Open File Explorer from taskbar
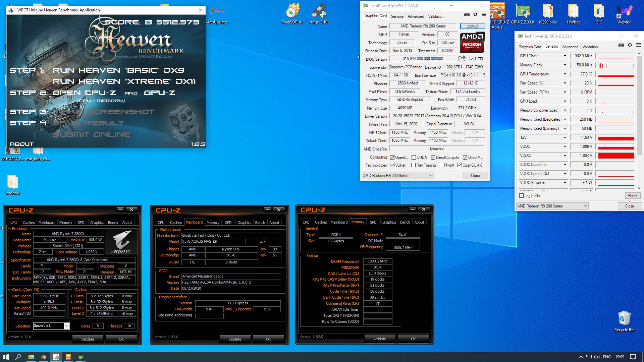 31,357
